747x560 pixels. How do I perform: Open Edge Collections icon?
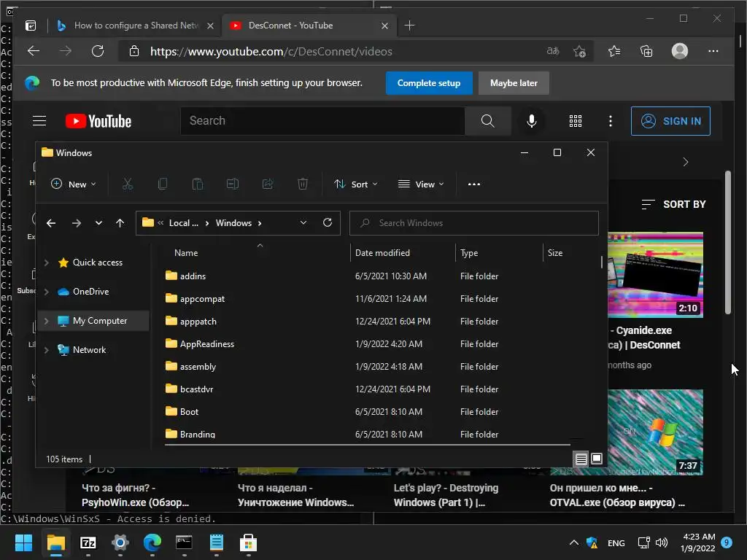click(646, 52)
